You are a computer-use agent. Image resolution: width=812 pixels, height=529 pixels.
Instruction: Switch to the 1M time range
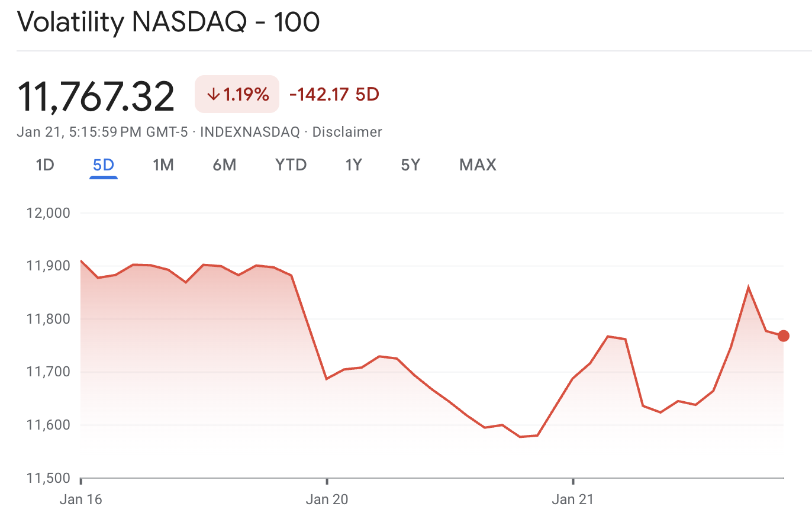[163, 165]
